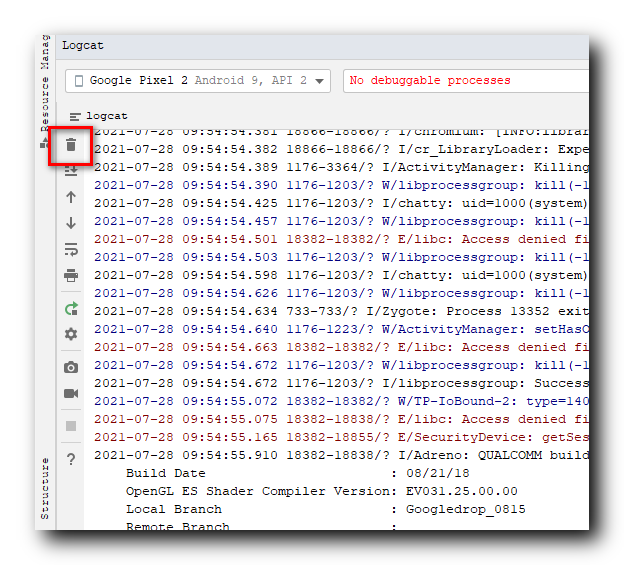624x565 pixels.
Task: Click the W/TP-IoBound-2 log line
Action: pyautogui.click(x=341, y=401)
